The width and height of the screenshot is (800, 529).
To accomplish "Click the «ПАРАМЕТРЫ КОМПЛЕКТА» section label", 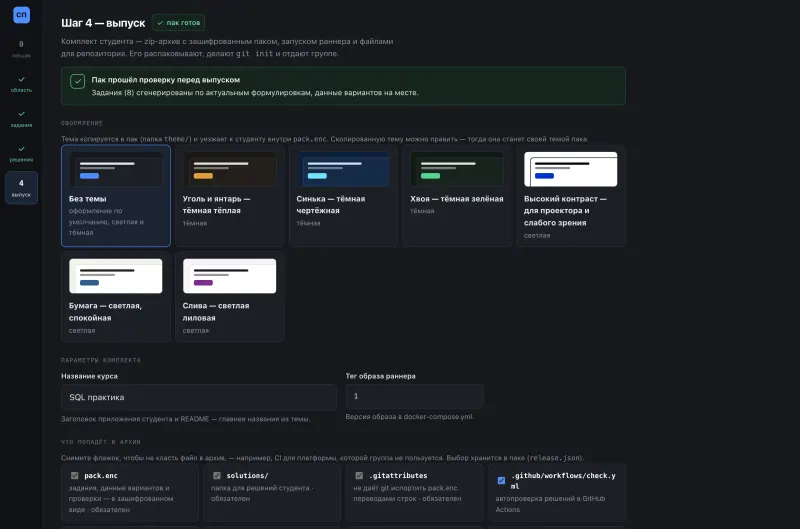I will 101,360.
